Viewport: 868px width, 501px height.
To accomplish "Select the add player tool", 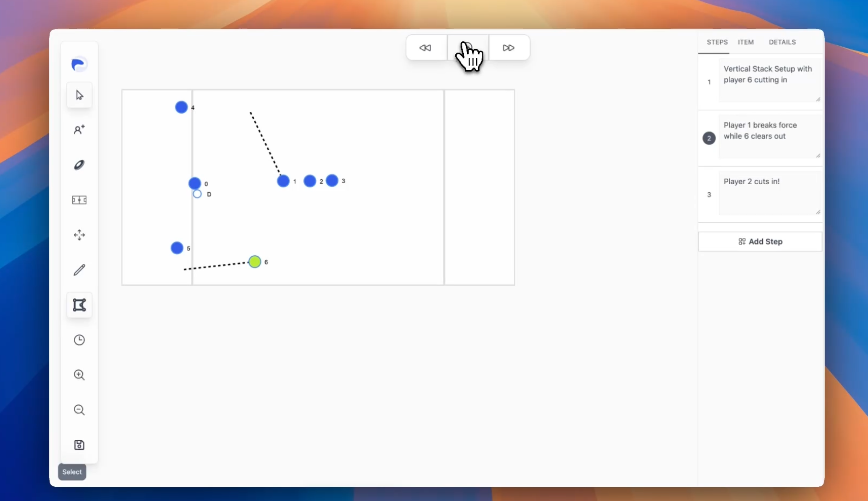I will [79, 130].
